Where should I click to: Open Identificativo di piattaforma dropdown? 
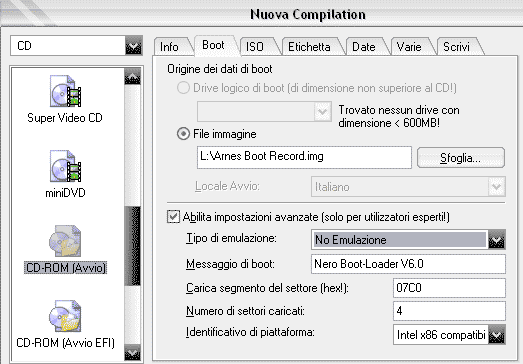point(497,335)
